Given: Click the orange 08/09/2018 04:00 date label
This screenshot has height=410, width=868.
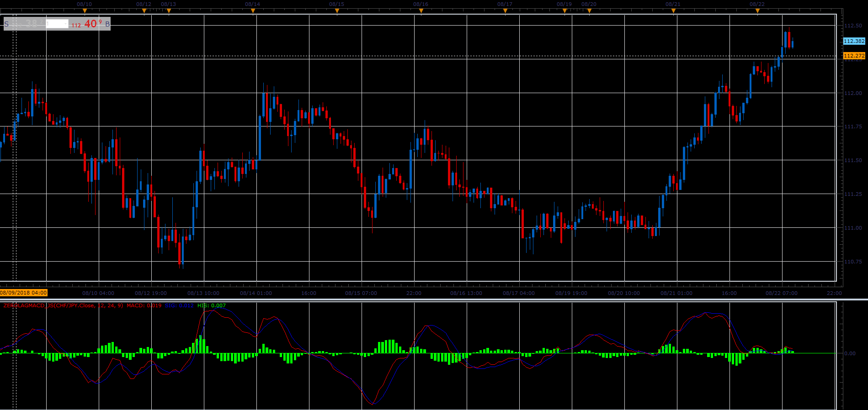Looking at the screenshot, I should [24, 293].
